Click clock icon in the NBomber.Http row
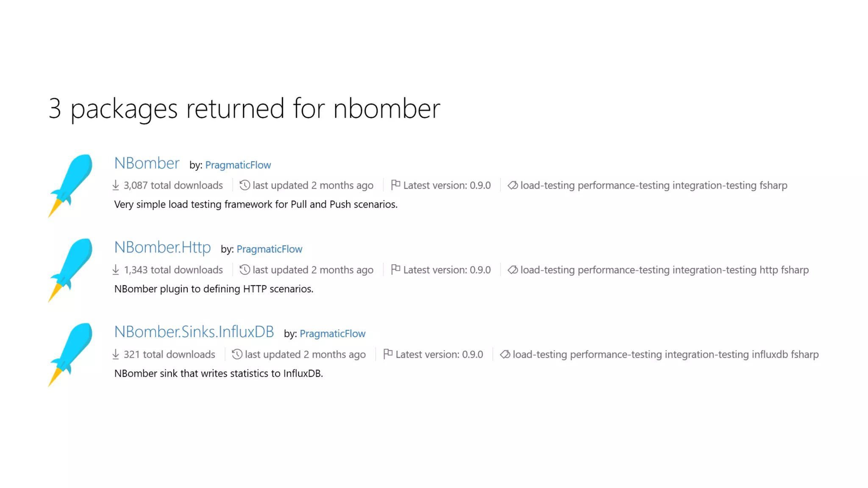The image size is (868, 488). coord(245,270)
